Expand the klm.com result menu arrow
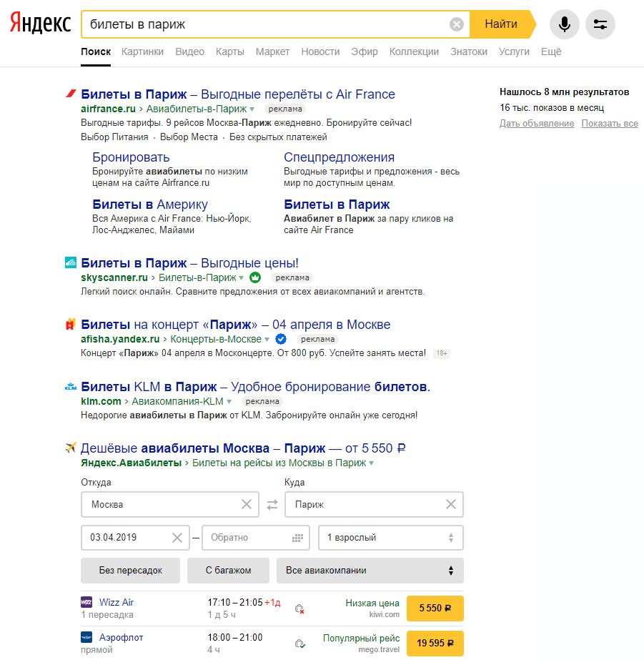The width and height of the screenshot is (644, 660). (229, 402)
